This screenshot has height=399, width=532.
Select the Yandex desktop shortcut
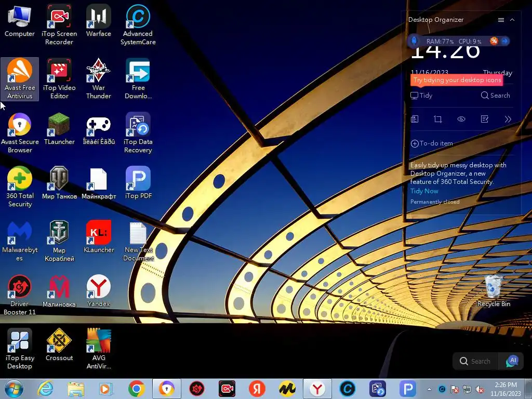coord(98,291)
